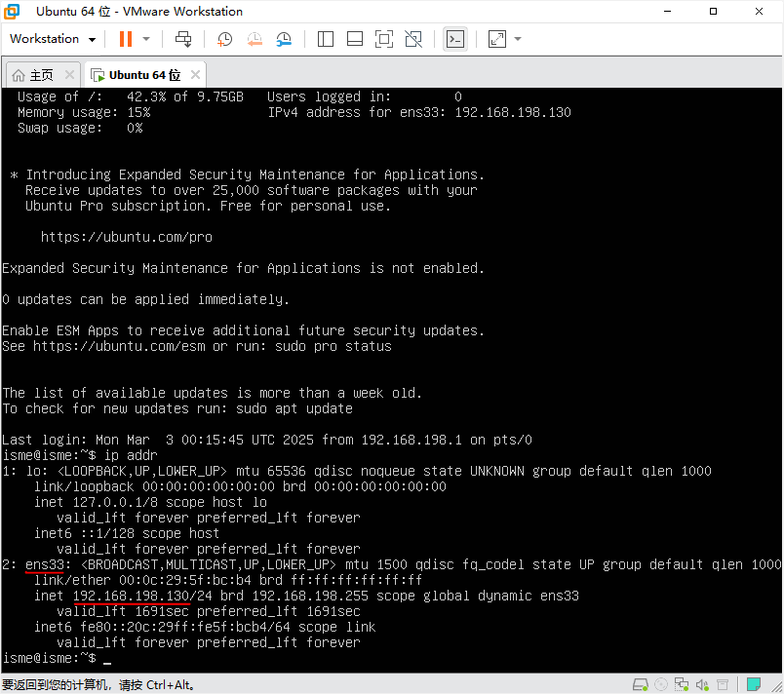Click the 'Last login' line in terminal
Screen dimensions: 784x694
(267, 440)
